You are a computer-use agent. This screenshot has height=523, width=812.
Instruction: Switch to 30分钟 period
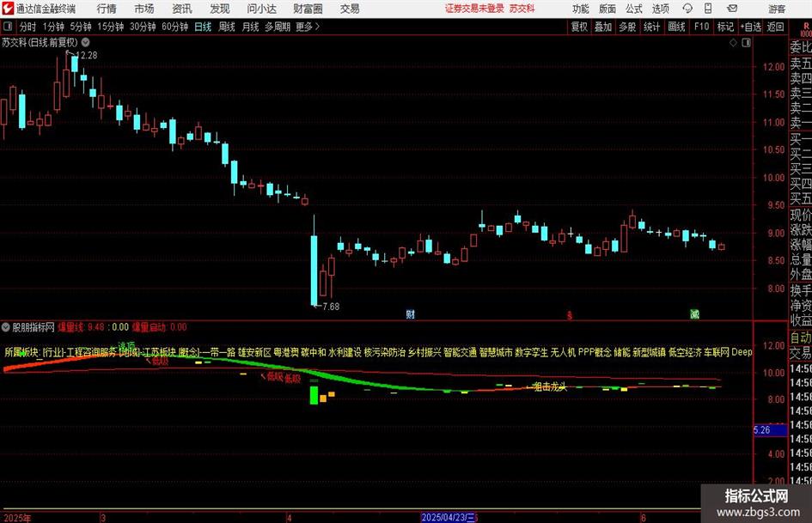click(x=143, y=27)
